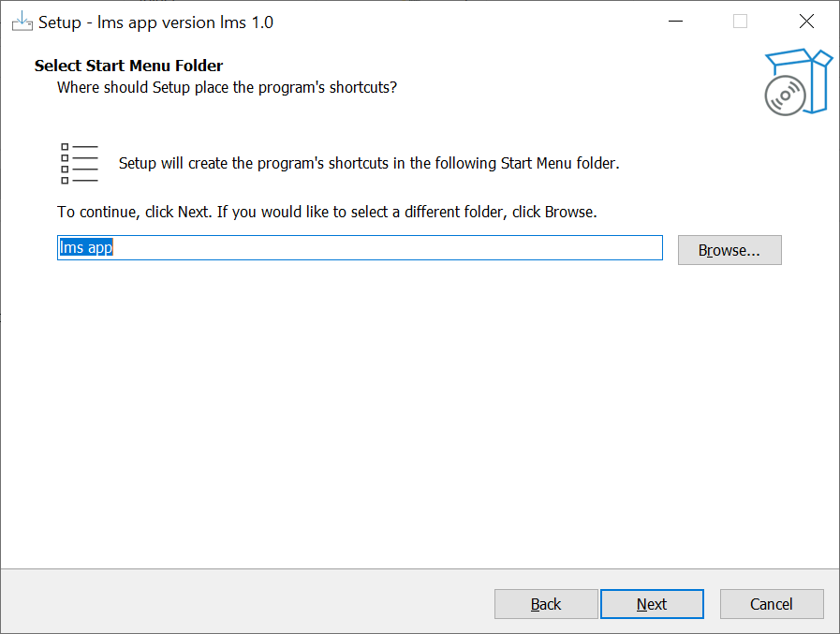840x634 pixels.
Task: Proceed with the Next button
Action: click(652, 604)
